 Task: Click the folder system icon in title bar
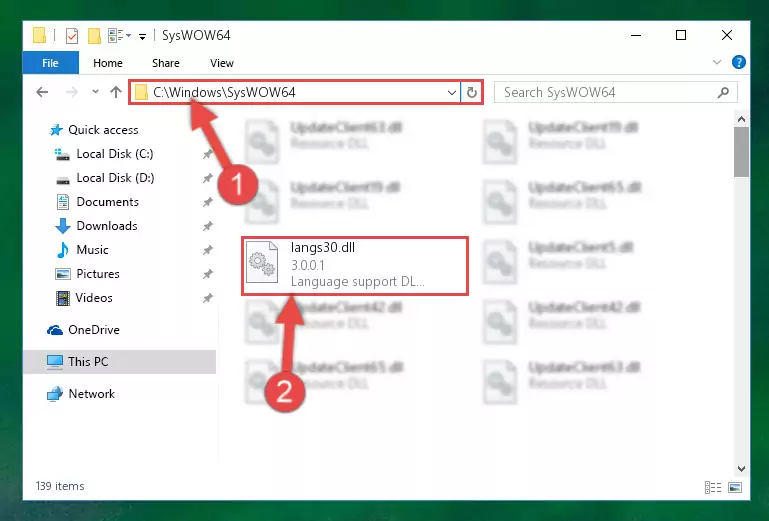pyautogui.click(x=39, y=35)
